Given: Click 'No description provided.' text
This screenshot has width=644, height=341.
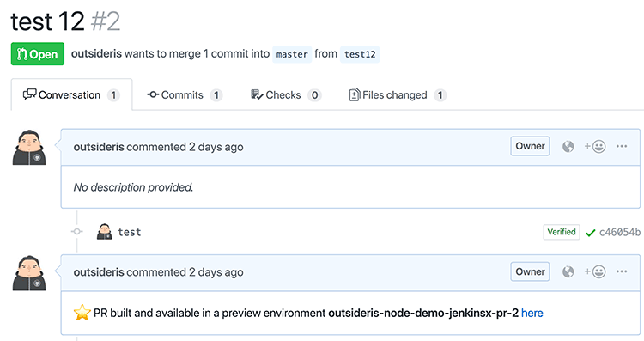Looking at the screenshot, I should [x=133, y=187].
